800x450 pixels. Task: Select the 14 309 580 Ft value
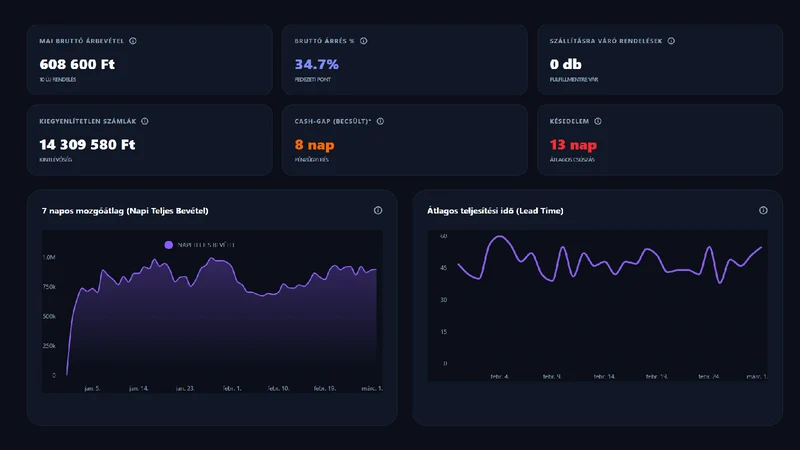[x=87, y=145]
